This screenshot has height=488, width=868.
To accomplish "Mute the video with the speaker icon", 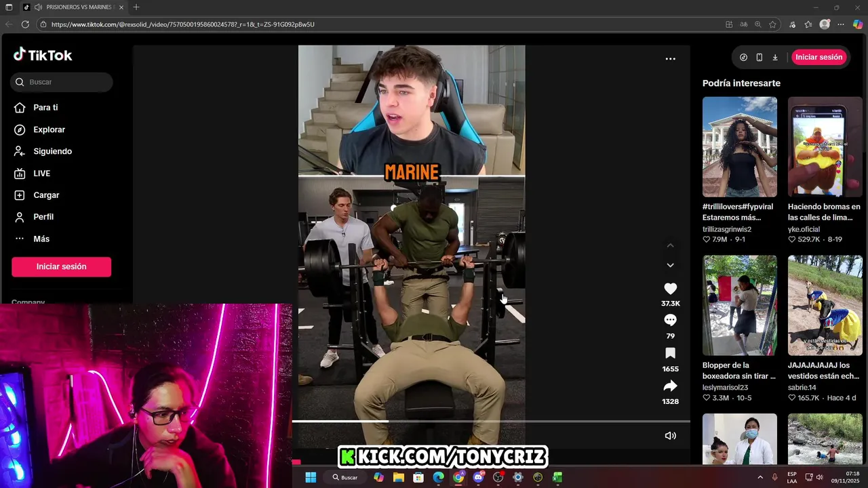I will (x=670, y=436).
